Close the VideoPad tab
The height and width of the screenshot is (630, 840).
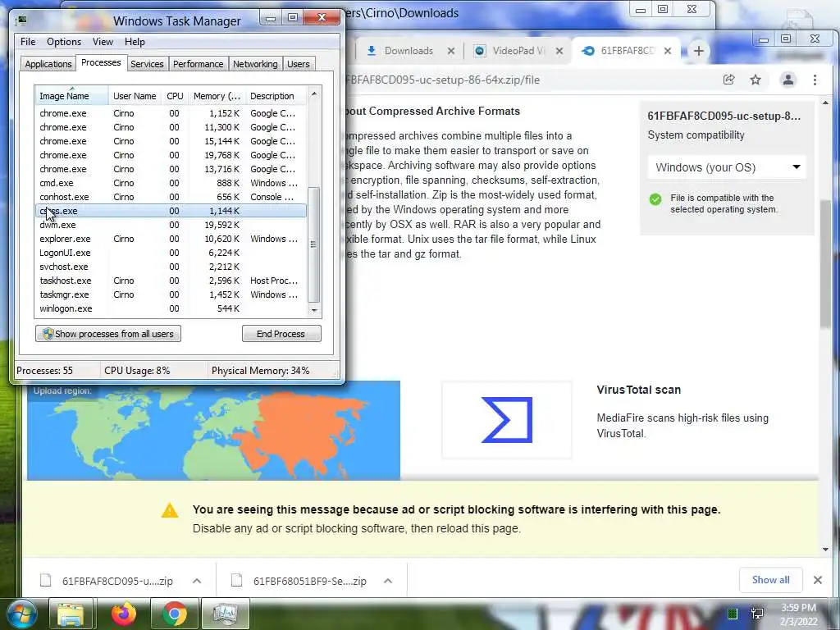559,51
